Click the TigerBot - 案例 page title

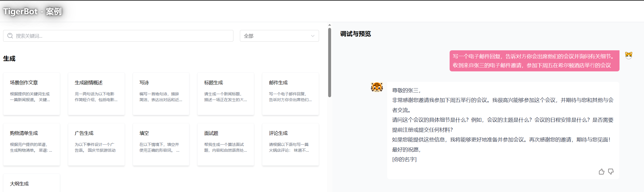(x=32, y=12)
